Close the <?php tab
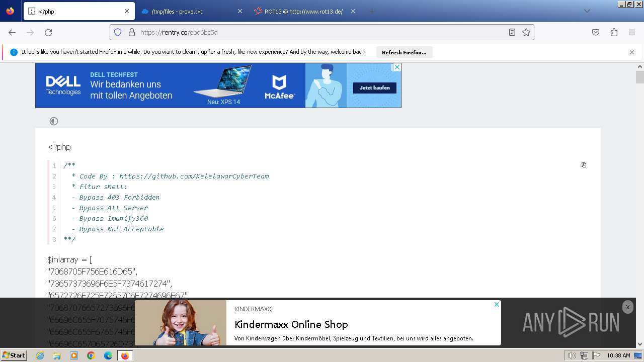The width and height of the screenshot is (644, 362). [x=127, y=11]
